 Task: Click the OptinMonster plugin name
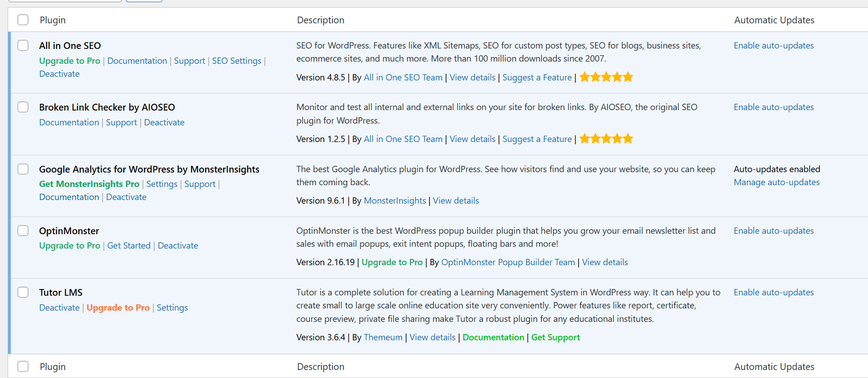69,231
